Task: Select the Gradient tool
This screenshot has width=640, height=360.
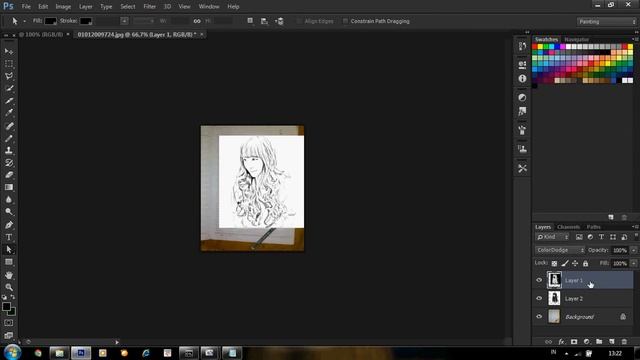Action: tap(9, 187)
